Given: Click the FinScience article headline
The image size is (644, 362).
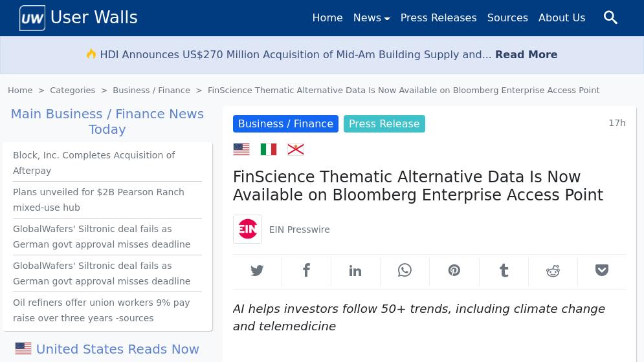Looking at the screenshot, I should click(x=418, y=186).
